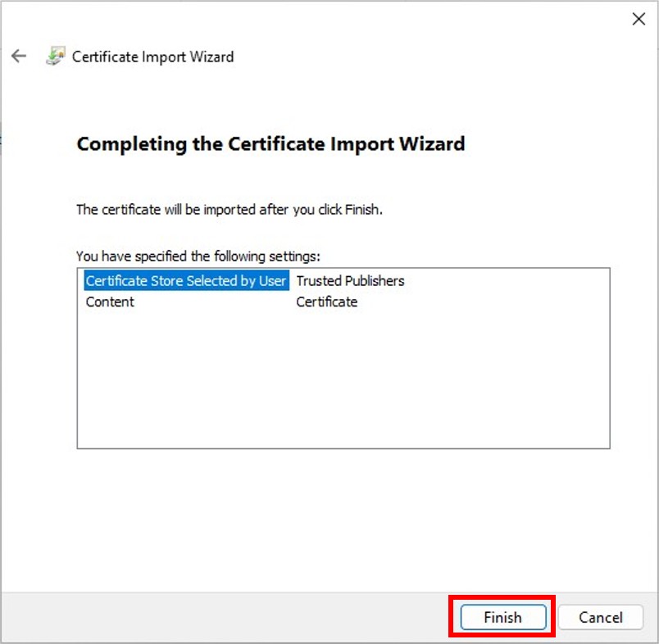The width and height of the screenshot is (659, 644).
Task: Highlight the Trusted Publishers value
Action: point(350,281)
